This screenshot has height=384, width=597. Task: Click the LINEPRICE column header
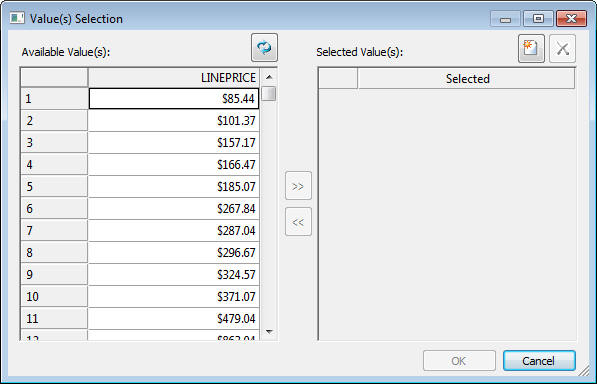pyautogui.click(x=174, y=78)
